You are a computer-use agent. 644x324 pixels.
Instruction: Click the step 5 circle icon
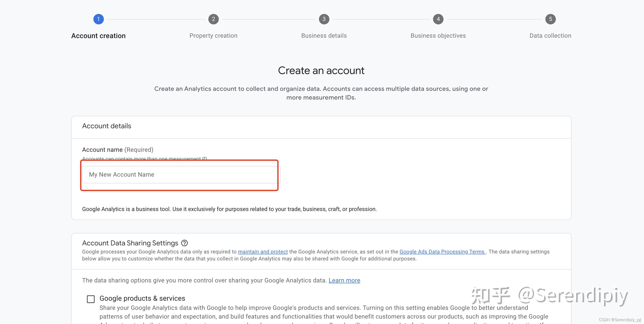click(x=550, y=19)
